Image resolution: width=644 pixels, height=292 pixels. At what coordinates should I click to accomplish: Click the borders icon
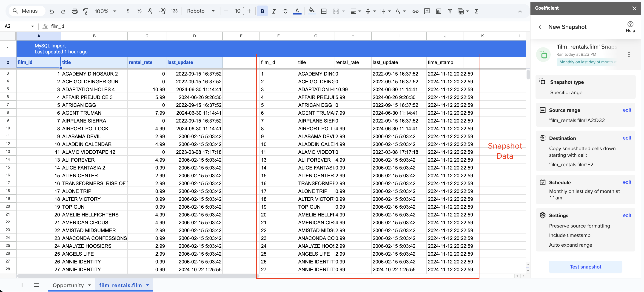point(324,11)
